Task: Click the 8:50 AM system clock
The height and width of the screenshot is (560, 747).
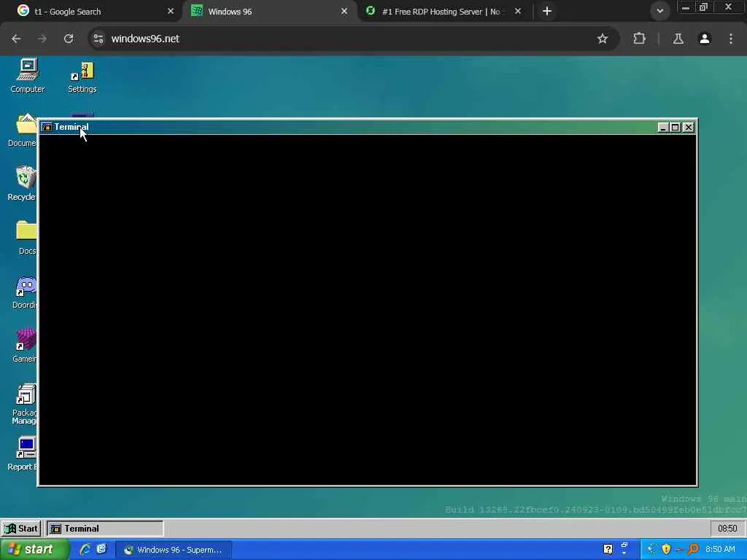Action: pyautogui.click(x=720, y=549)
